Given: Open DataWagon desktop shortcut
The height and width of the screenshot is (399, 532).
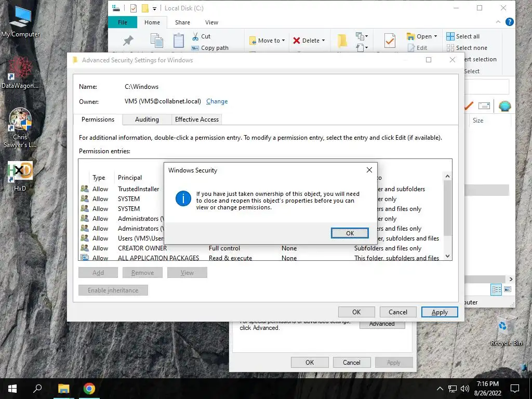Looking at the screenshot, I should point(20,73).
